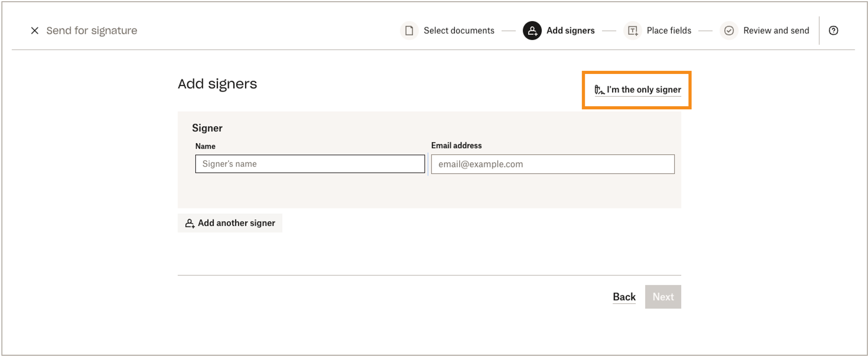Click the Place fields text-box icon
868x356 pixels.
pyautogui.click(x=632, y=31)
